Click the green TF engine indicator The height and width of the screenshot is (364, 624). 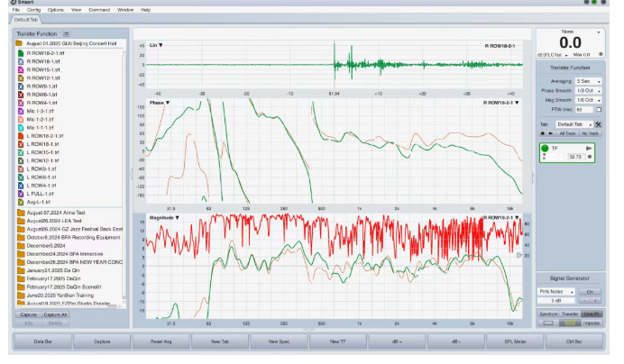point(545,148)
